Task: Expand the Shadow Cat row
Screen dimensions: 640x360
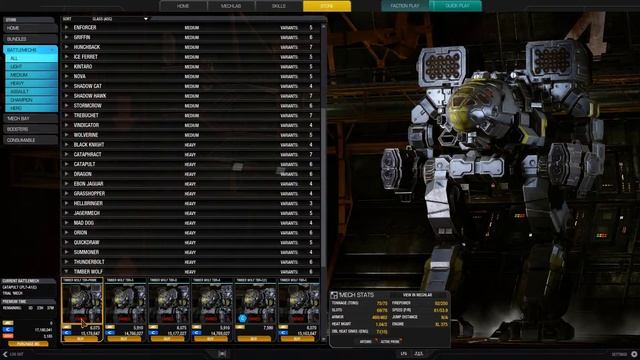Action: 67,86
